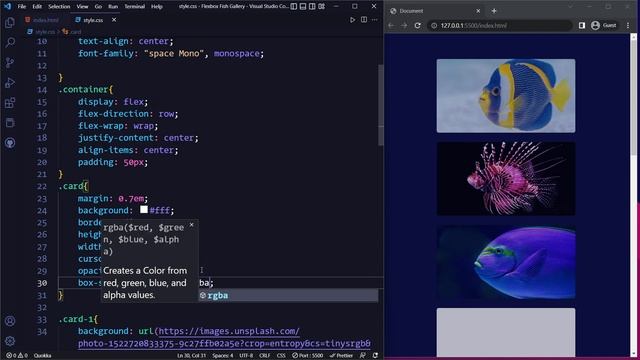Toggle secondary side bar layout icon
The width and height of the screenshot is (640, 360).
tap(312, 7)
